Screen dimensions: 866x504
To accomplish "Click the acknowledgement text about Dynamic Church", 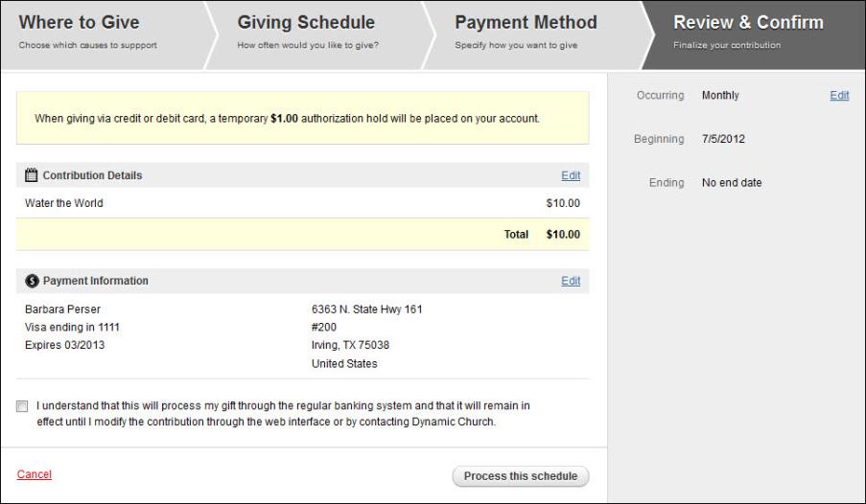I will (x=283, y=414).
